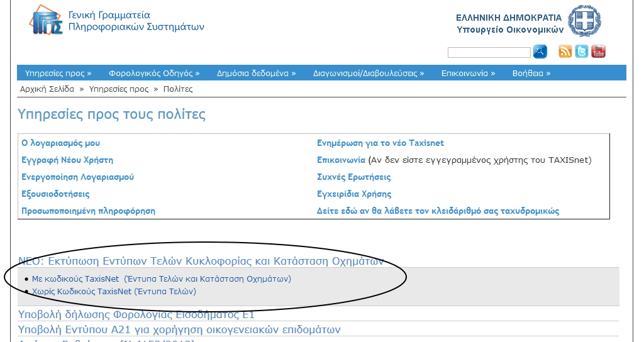The height and width of the screenshot is (342, 644).
Task: Focus the search text field
Action: (x=489, y=52)
